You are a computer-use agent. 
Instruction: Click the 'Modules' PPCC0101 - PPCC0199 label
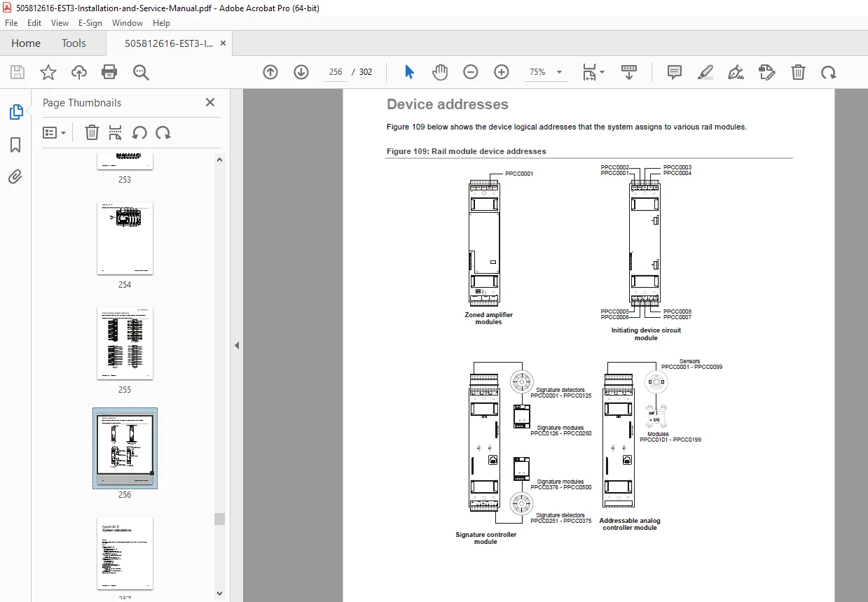670,437
